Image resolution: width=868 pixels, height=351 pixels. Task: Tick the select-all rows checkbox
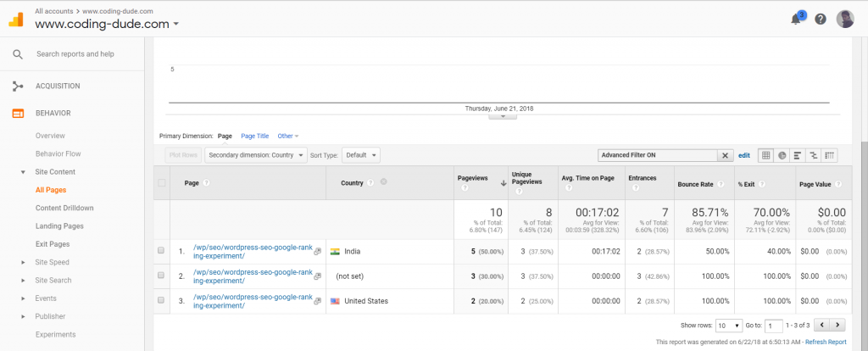click(x=162, y=182)
